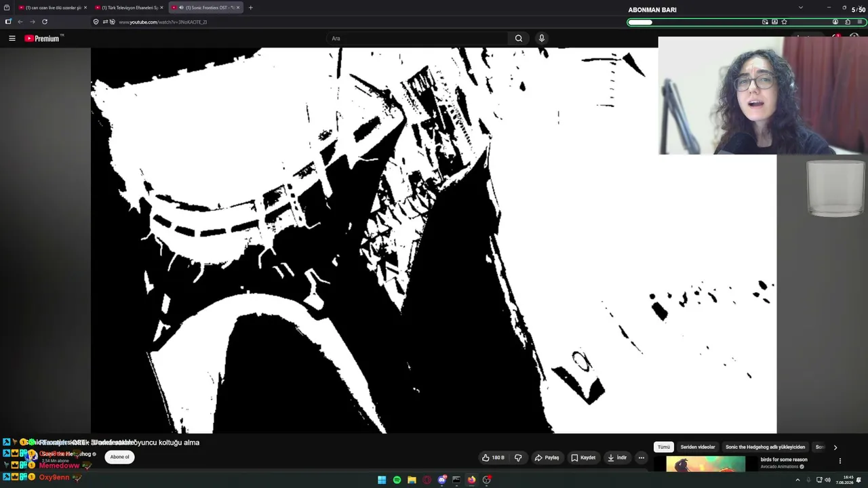
Task: Open the Firefox sidebar toggle
Action: click(8, 22)
